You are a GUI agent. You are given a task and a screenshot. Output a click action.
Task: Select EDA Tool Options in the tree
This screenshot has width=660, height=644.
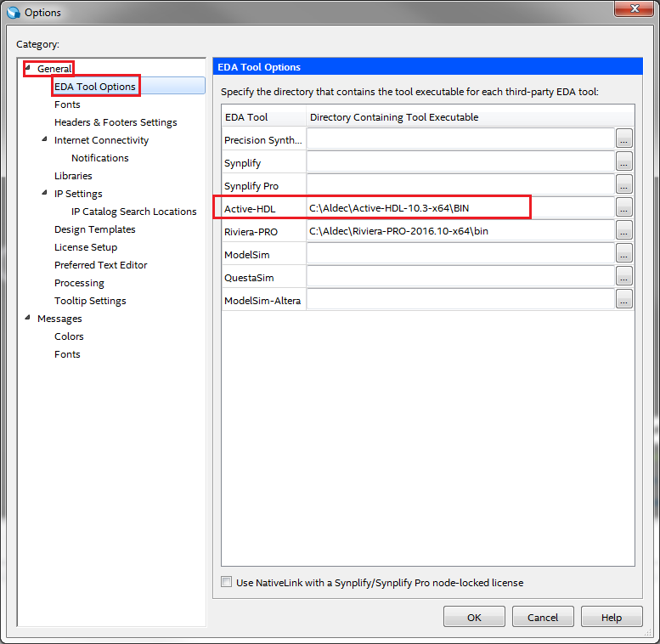click(95, 87)
